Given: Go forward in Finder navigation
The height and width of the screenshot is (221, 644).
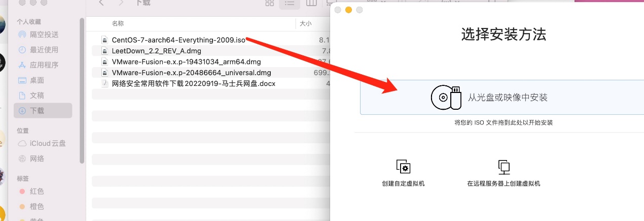Looking at the screenshot, I should pos(121,4).
